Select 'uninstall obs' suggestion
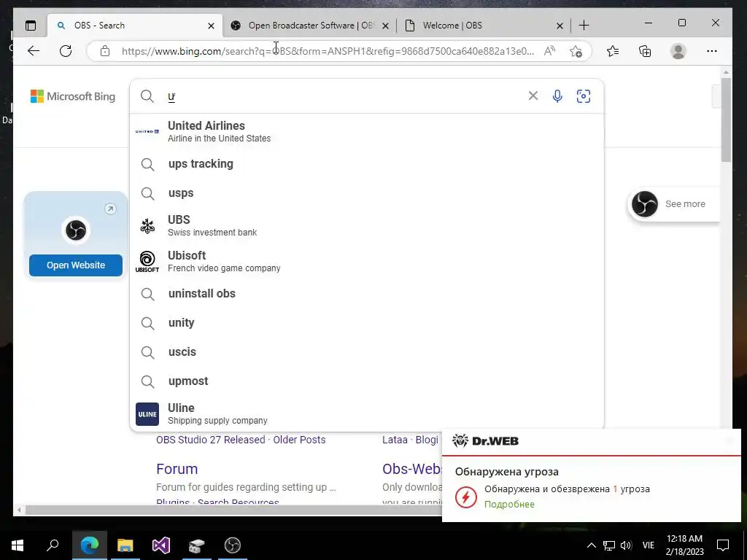The image size is (747, 560). tap(367, 293)
